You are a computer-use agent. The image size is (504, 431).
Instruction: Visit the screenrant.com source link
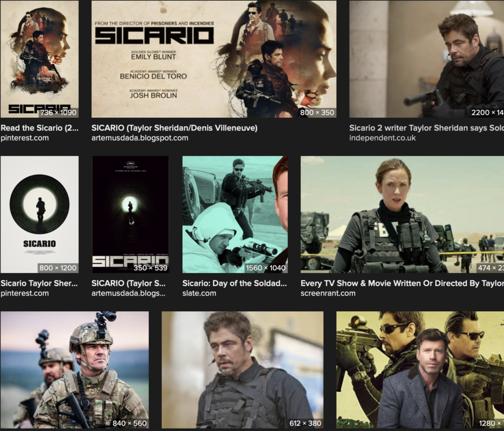pyautogui.click(x=328, y=294)
